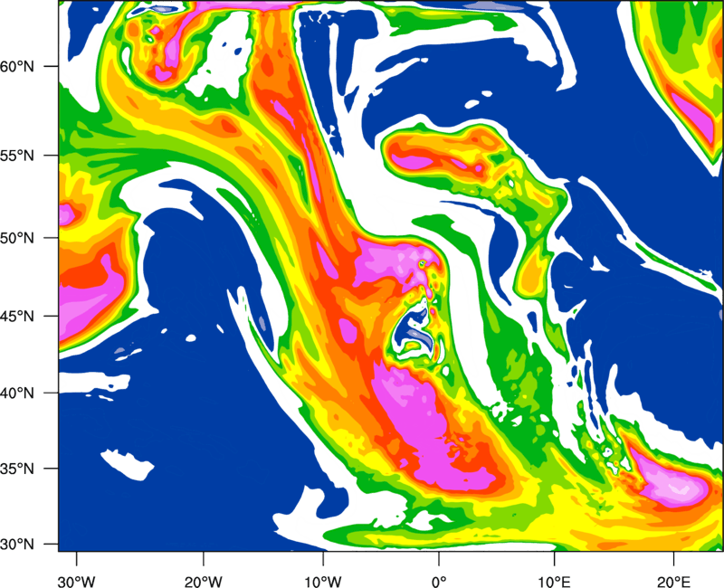Click the 50°N latitude label
Image resolution: width=724 pixels, height=588 pixels.
point(17,239)
